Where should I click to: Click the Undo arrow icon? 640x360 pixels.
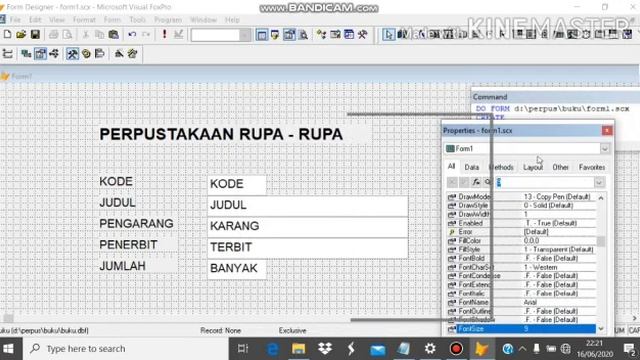132,35
